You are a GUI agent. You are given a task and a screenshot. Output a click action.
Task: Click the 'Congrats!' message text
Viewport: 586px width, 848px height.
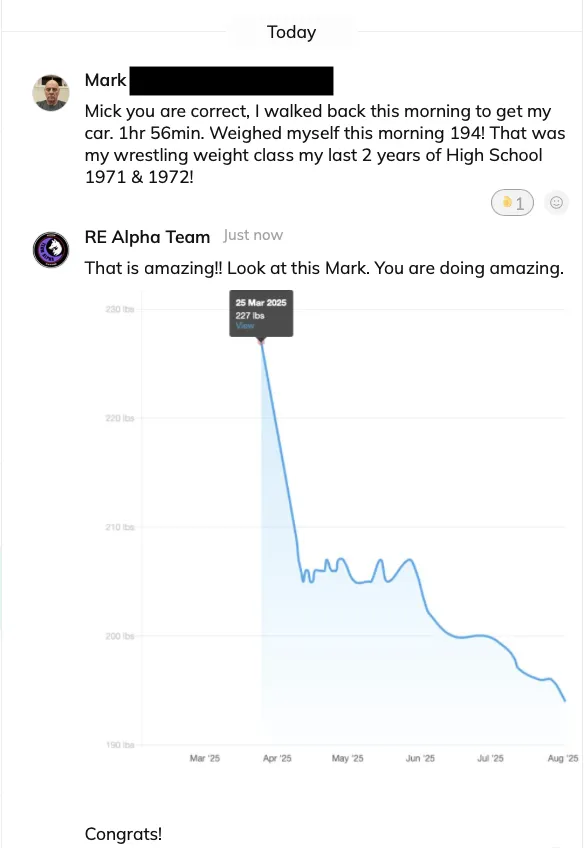click(123, 834)
